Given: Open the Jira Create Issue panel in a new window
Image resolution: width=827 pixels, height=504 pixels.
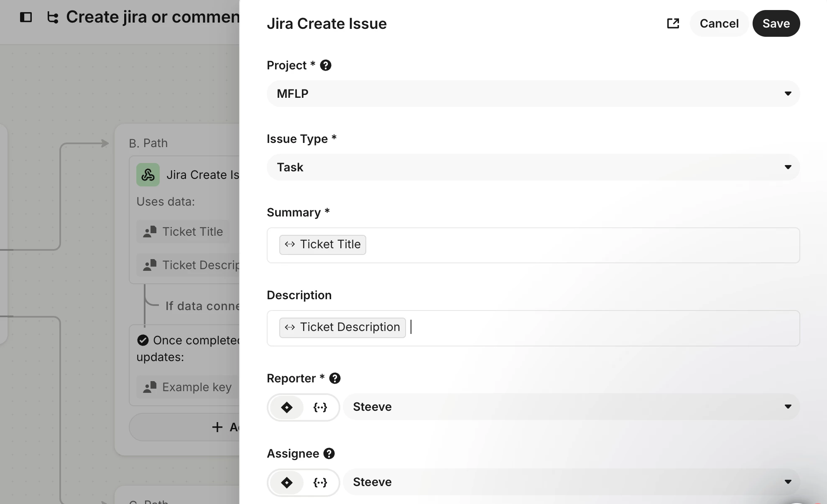Looking at the screenshot, I should 673,23.
